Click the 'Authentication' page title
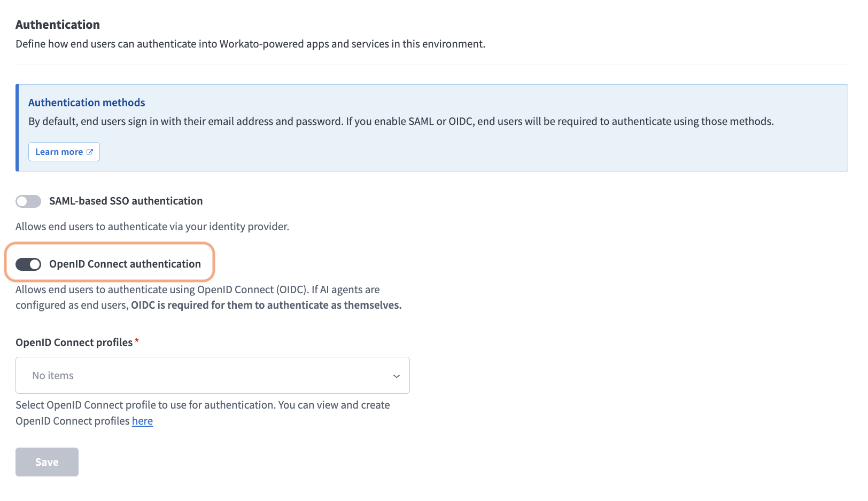Image resolution: width=868 pixels, height=501 pixels. 58,25
